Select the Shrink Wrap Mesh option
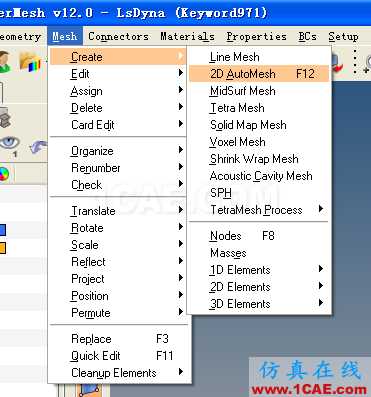 coord(259,159)
